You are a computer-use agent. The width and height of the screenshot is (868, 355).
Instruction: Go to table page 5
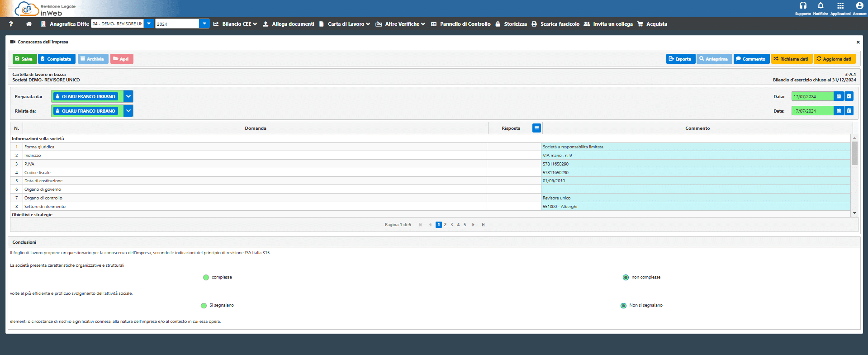pos(465,225)
